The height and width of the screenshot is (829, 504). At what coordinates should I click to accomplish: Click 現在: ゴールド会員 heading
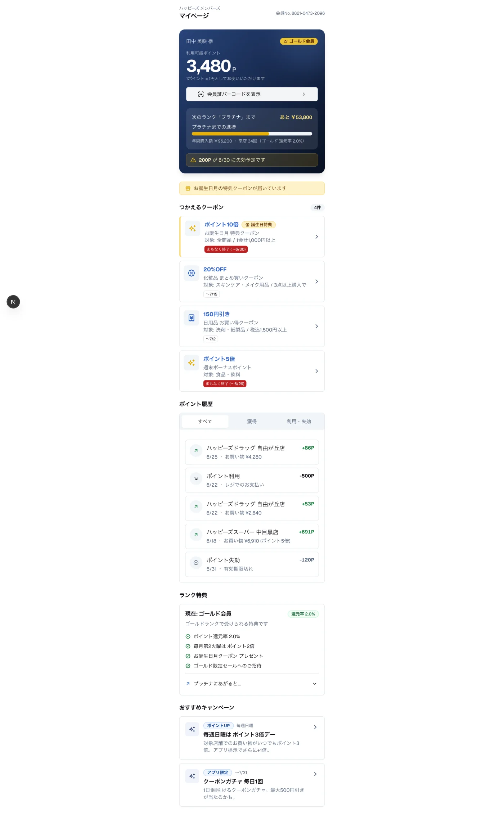(x=208, y=614)
